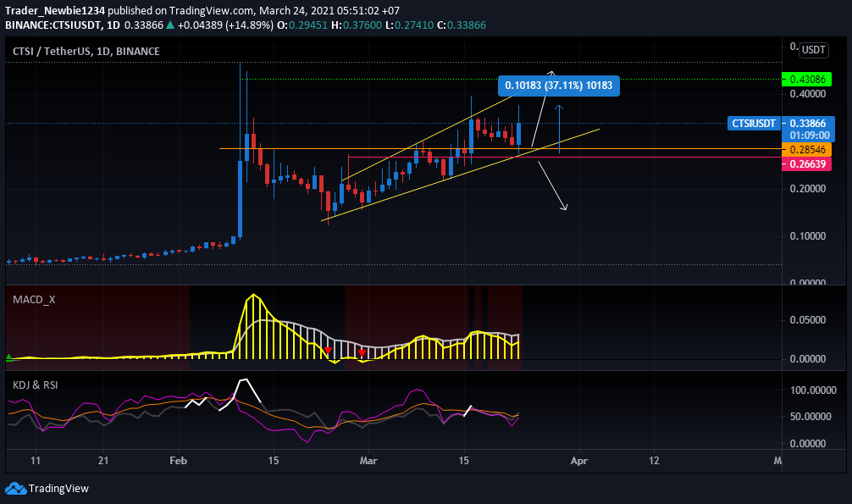This screenshot has height=504, width=852.
Task: Click the 0.05000 value on the MACD axis
Action: (807, 319)
